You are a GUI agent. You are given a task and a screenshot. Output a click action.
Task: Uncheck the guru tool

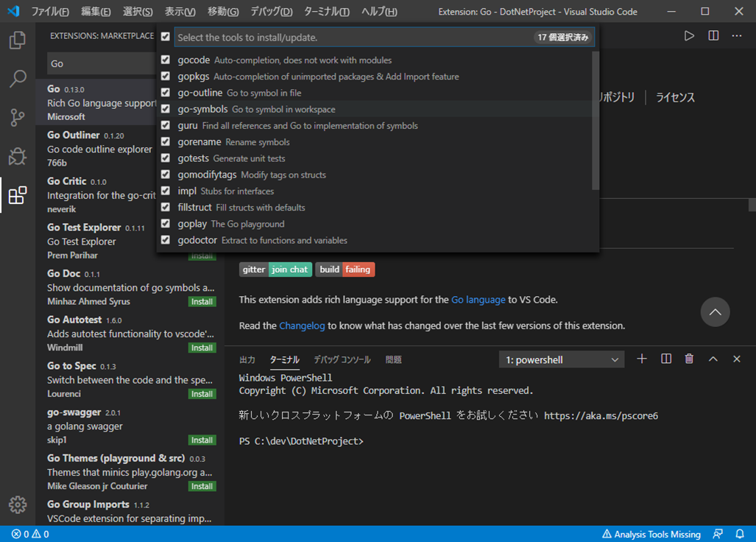(x=166, y=125)
